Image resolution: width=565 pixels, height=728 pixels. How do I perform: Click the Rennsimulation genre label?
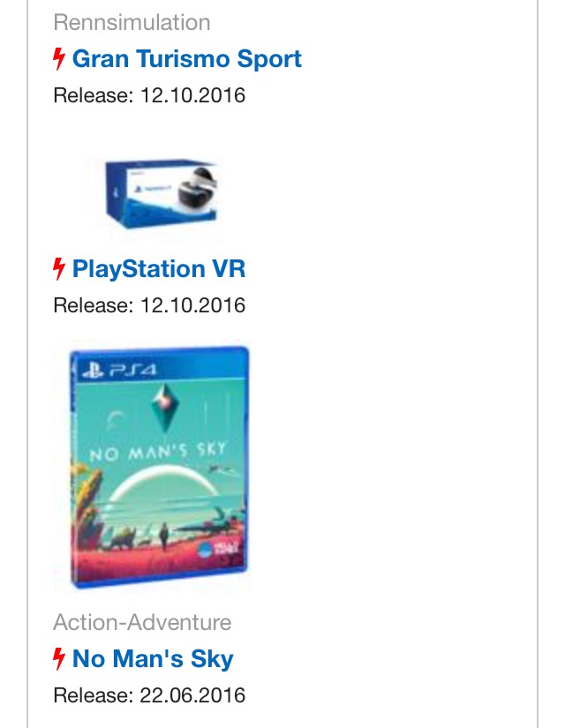132,22
